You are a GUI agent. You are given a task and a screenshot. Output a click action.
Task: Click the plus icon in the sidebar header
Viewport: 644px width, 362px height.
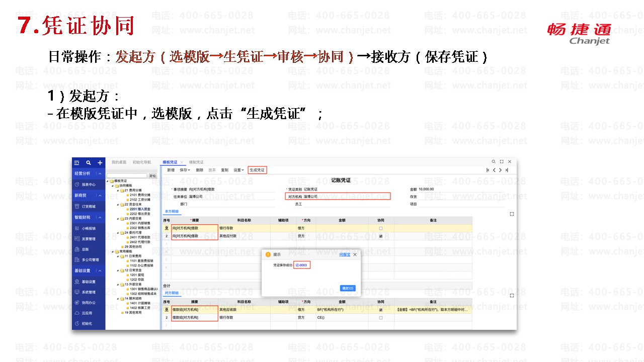pos(100,163)
